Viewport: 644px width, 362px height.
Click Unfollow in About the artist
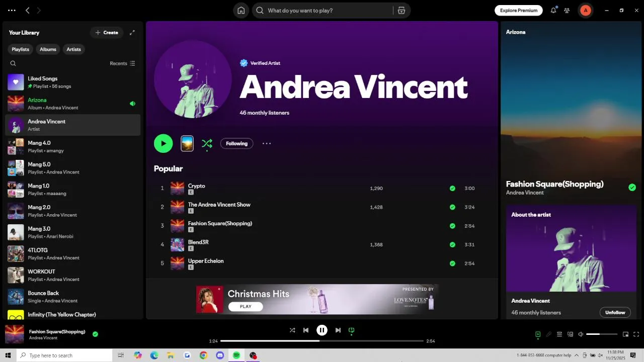point(615,312)
